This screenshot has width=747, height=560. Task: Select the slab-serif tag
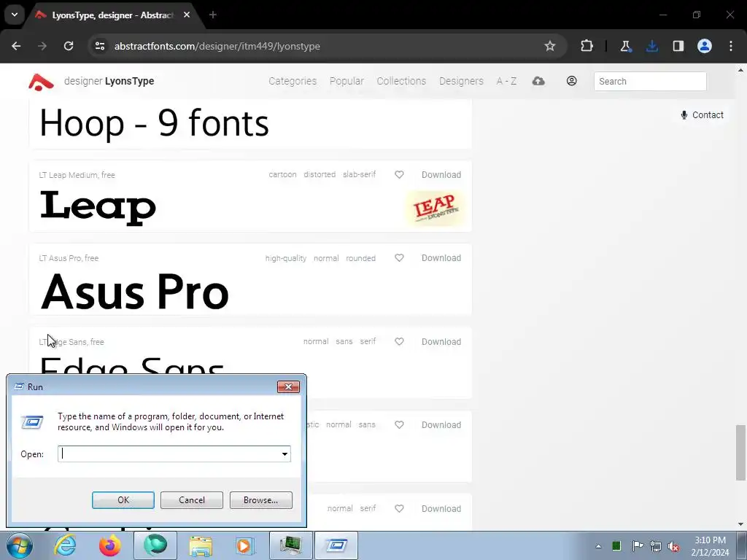tap(359, 175)
